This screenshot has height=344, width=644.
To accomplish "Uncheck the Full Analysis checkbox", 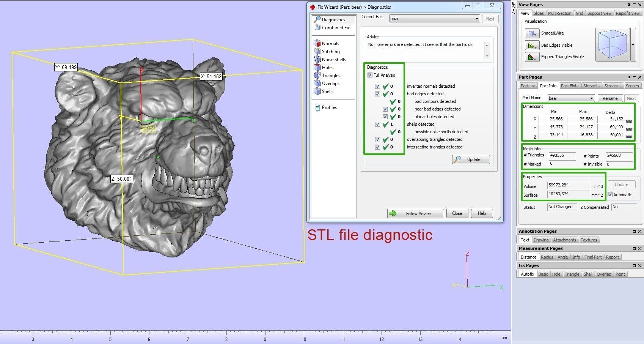I will [370, 75].
